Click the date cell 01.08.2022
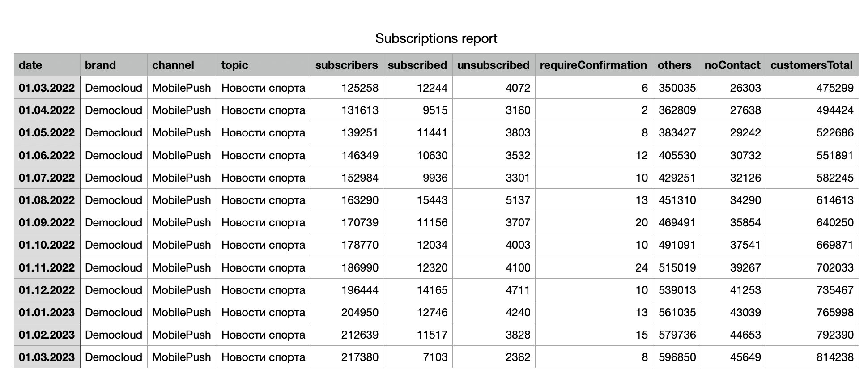 coord(47,200)
